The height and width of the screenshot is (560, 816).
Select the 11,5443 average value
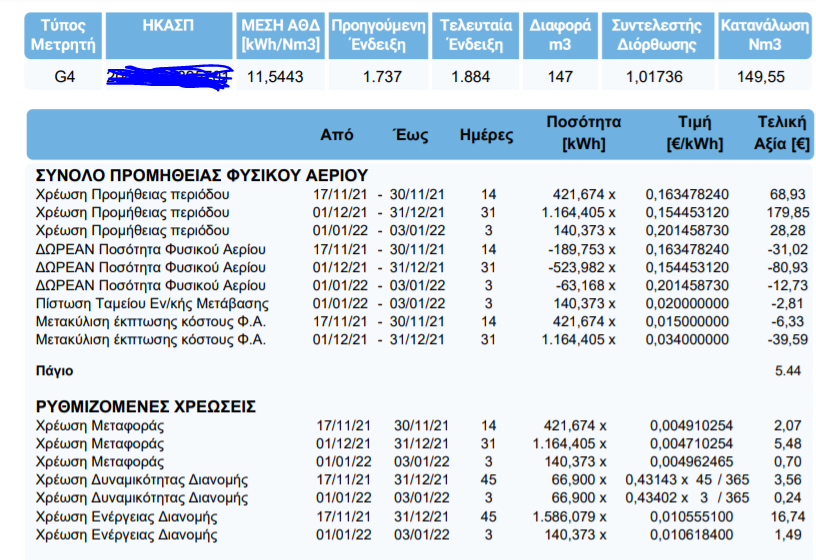point(274,77)
